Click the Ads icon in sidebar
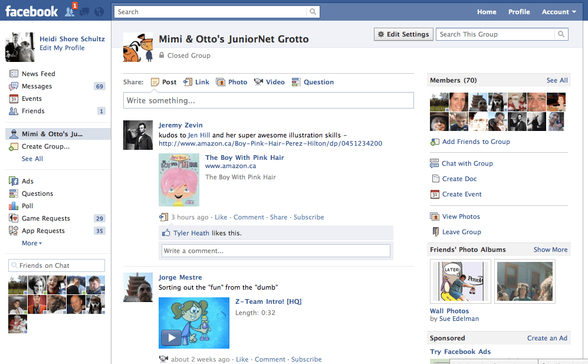The height and width of the screenshot is (364, 588). click(14, 181)
